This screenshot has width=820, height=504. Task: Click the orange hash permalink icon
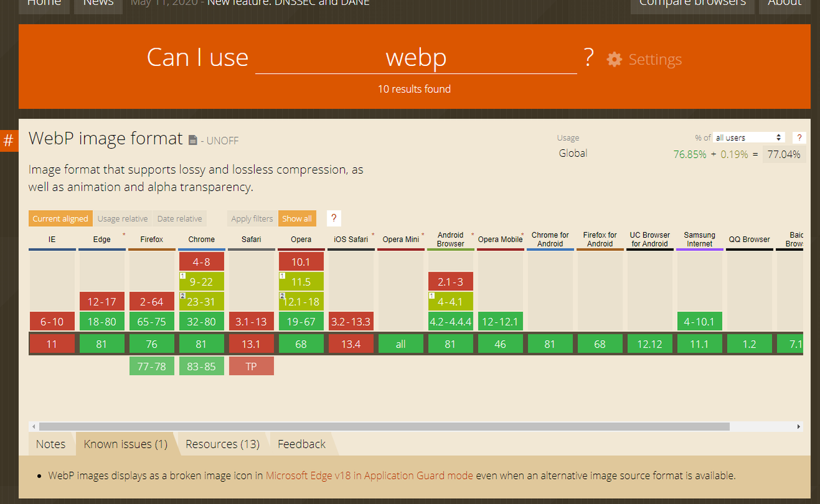pos(9,141)
